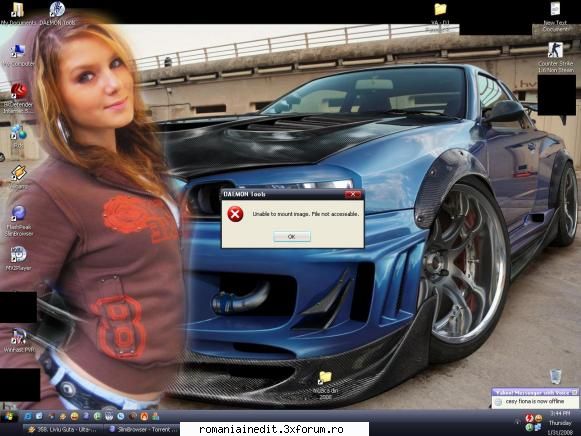
Task: Click the green uTorrent tray icon
Action: click(x=529, y=427)
